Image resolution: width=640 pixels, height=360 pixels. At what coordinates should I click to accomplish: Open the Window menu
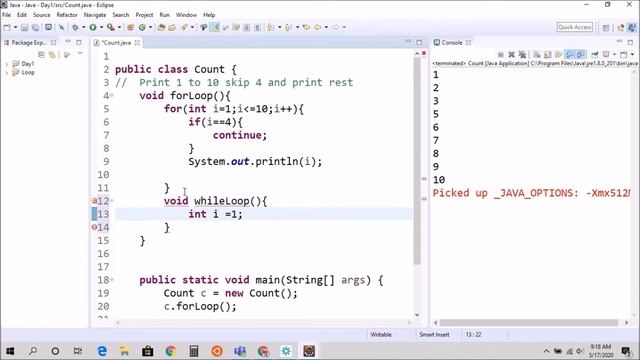[186, 15]
